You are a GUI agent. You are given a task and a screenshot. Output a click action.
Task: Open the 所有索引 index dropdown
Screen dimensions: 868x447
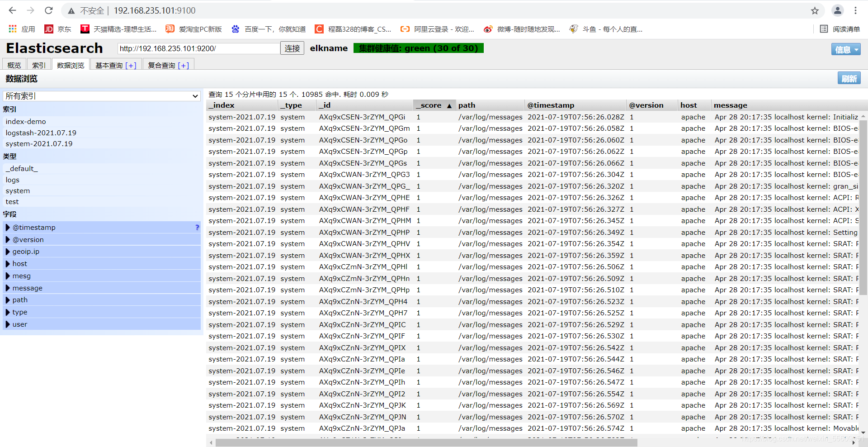coord(102,96)
